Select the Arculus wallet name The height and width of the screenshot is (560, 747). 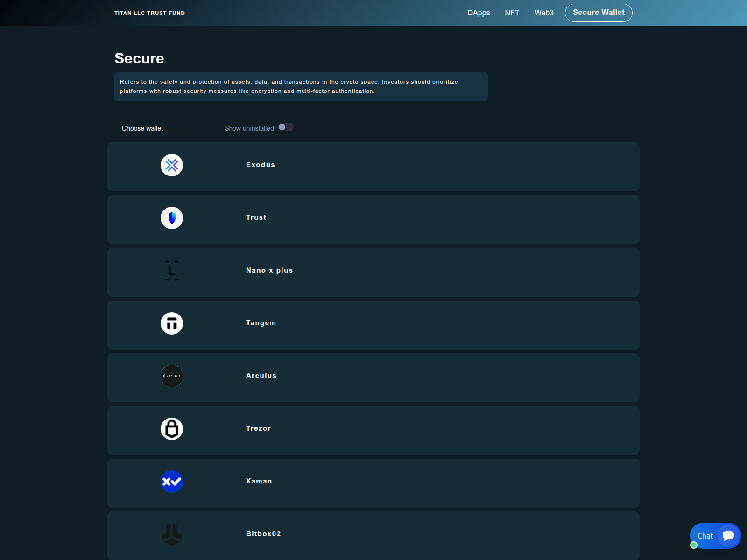tap(261, 376)
